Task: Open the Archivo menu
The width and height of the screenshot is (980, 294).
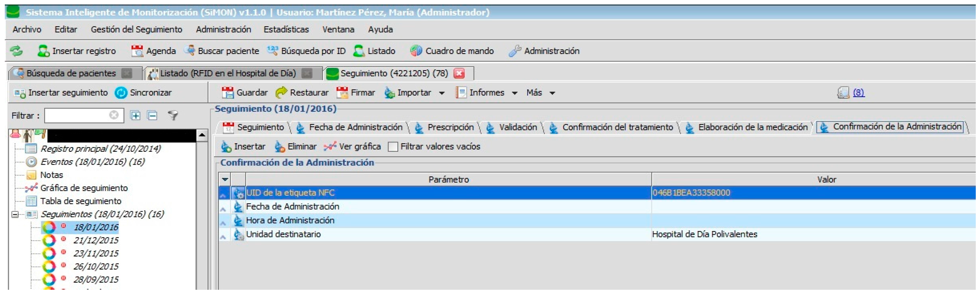Action: tap(27, 30)
